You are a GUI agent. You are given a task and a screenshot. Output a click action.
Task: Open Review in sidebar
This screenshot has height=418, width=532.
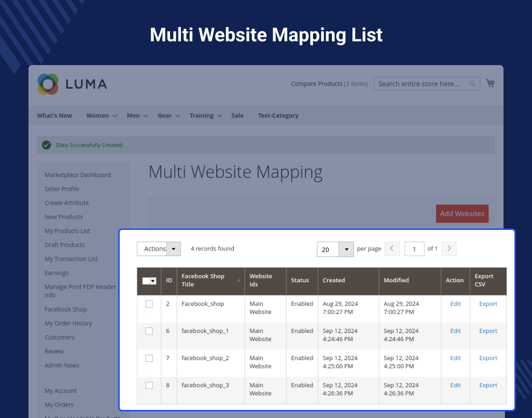click(x=54, y=351)
